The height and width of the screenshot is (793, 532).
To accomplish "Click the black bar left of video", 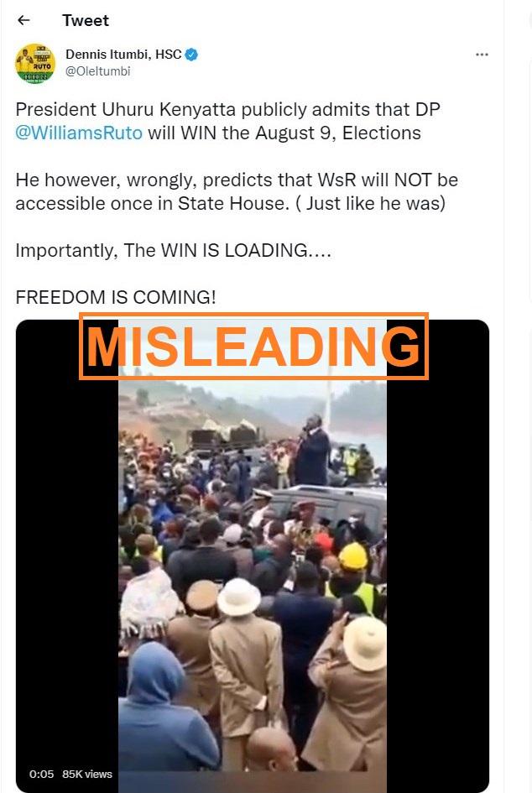I will [67, 556].
